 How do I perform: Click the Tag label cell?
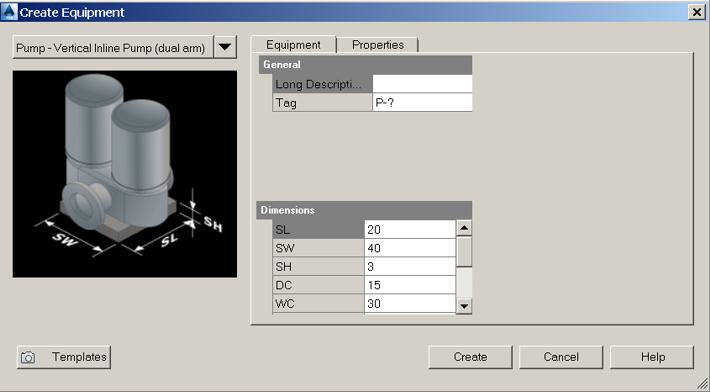point(322,103)
